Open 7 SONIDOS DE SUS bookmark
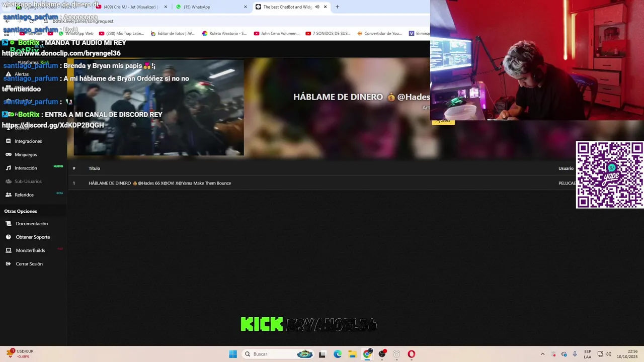This screenshot has height=362, width=644. (328, 34)
